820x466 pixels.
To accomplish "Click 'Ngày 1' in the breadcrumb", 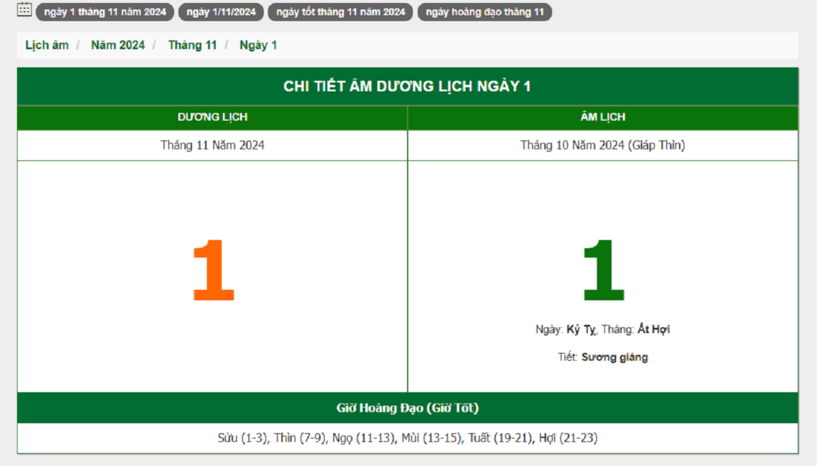I will pyautogui.click(x=258, y=45).
